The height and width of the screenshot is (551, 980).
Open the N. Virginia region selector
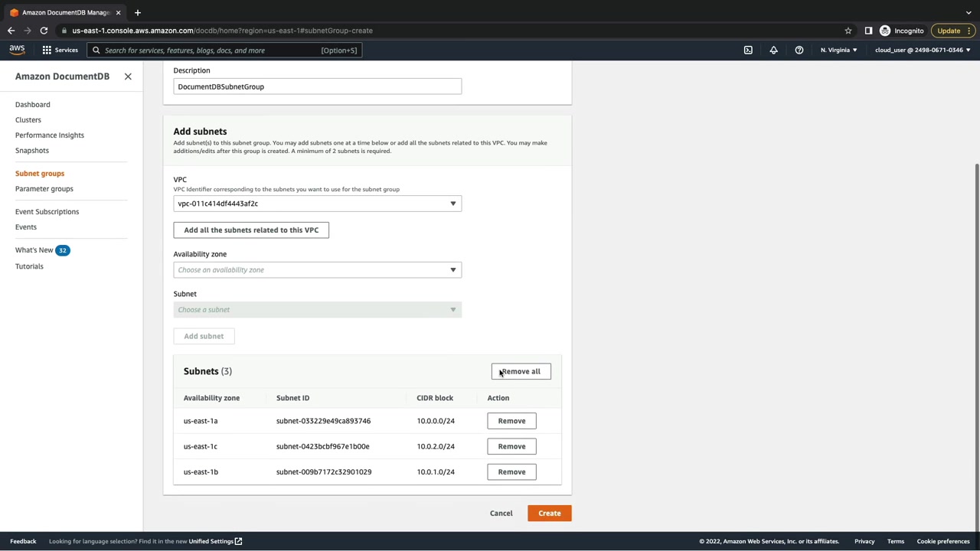(x=838, y=51)
